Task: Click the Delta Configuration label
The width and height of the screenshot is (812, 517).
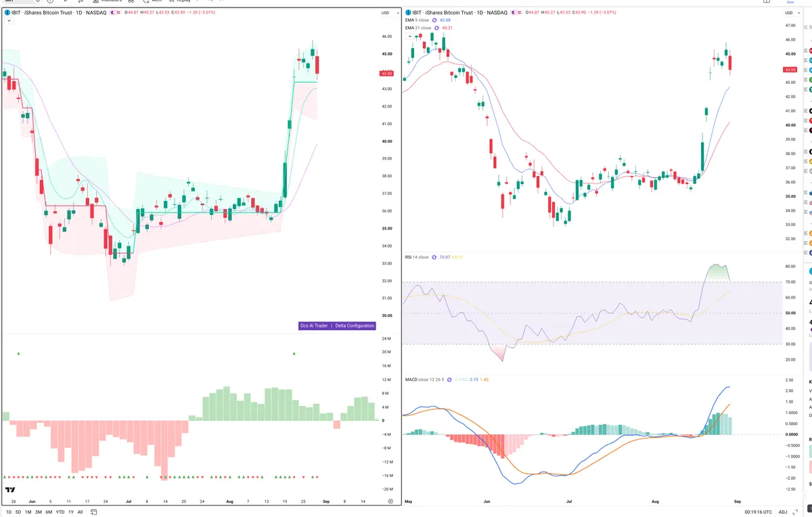Action: coord(355,325)
